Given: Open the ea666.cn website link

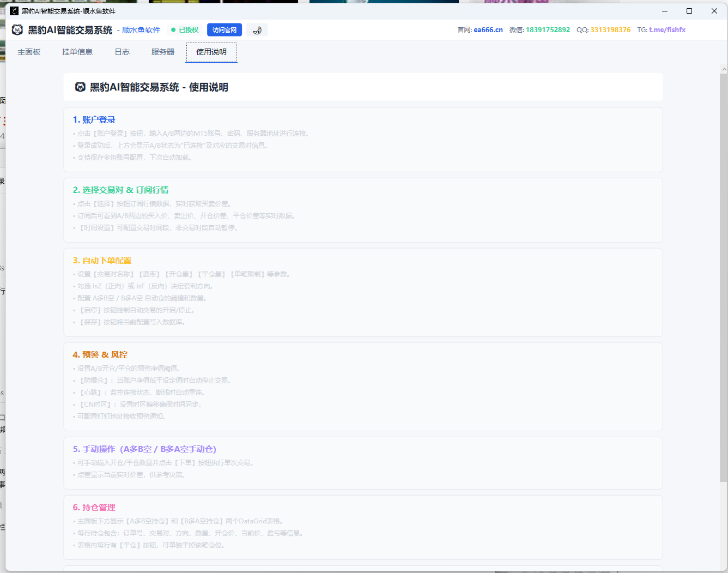Looking at the screenshot, I should (488, 30).
